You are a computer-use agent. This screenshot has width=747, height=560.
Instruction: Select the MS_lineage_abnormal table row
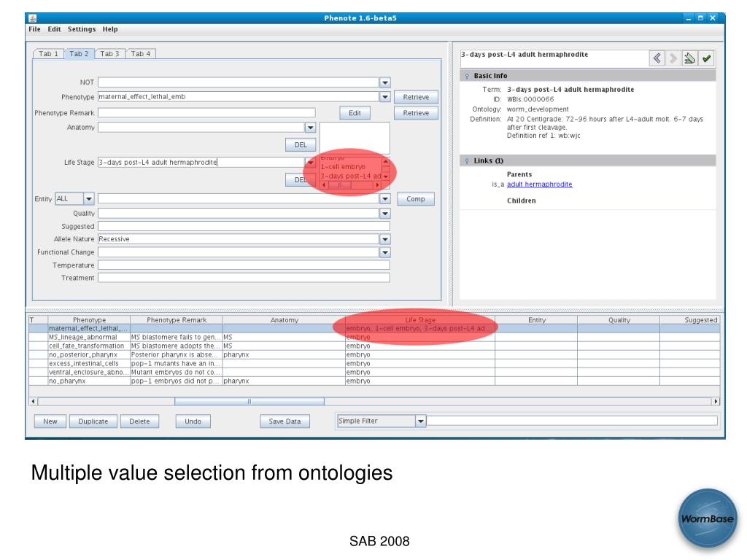tap(374, 337)
